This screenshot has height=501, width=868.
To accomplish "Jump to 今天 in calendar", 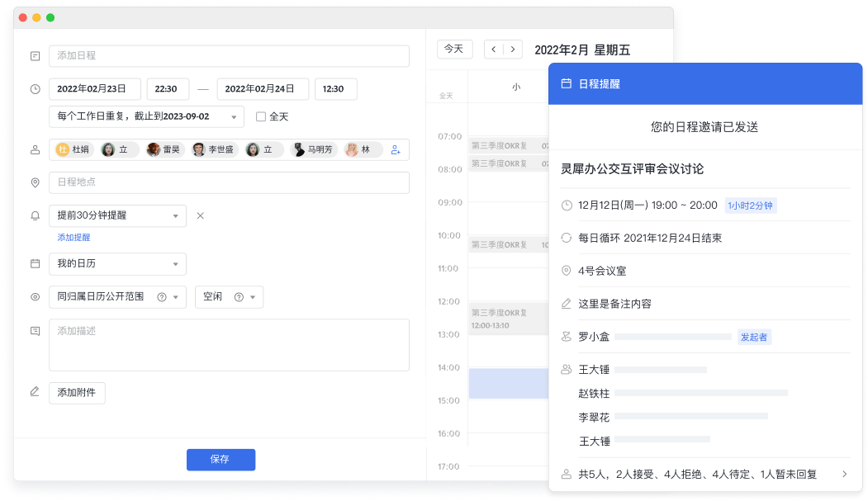I will [x=454, y=50].
